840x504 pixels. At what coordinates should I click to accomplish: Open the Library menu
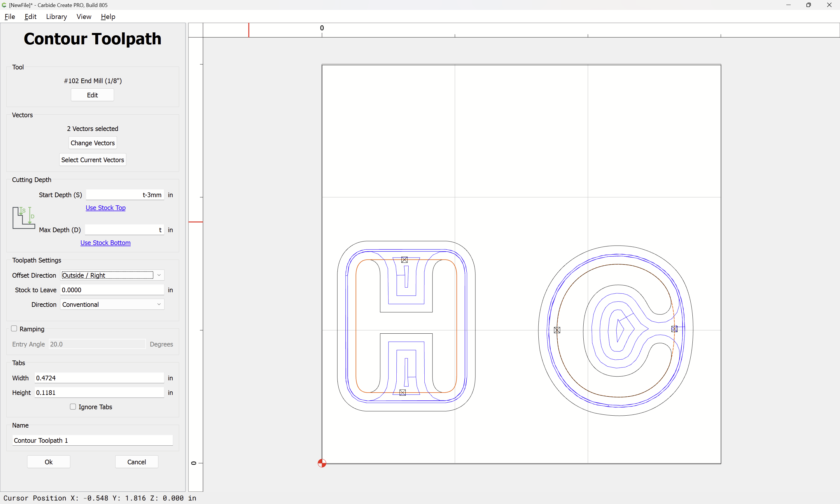[x=56, y=17]
